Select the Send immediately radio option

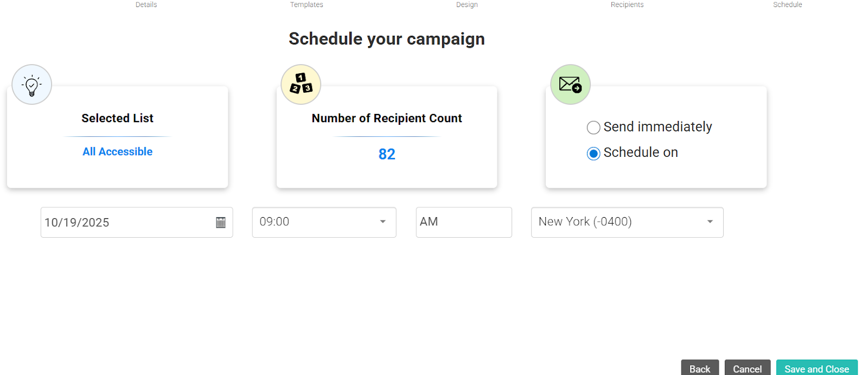tap(593, 128)
